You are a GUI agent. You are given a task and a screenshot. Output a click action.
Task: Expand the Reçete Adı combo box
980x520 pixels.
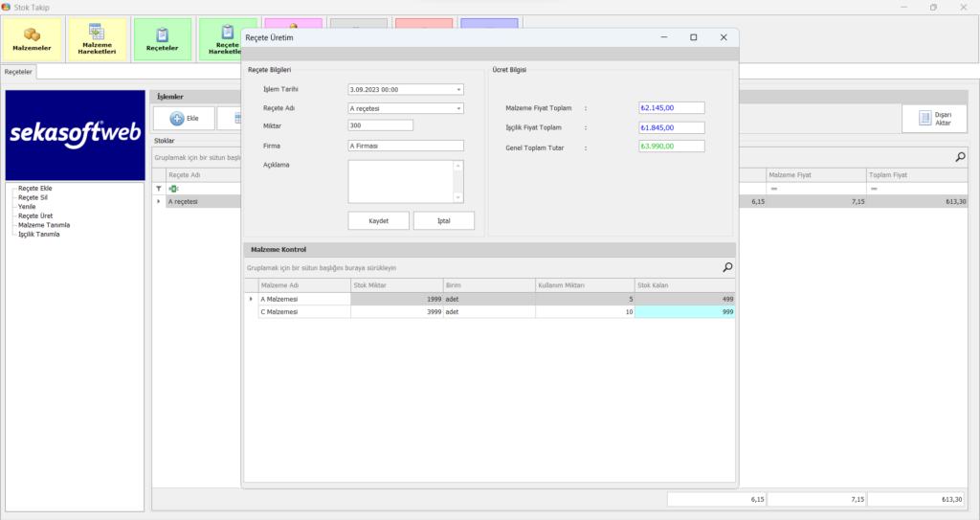pyautogui.click(x=458, y=108)
